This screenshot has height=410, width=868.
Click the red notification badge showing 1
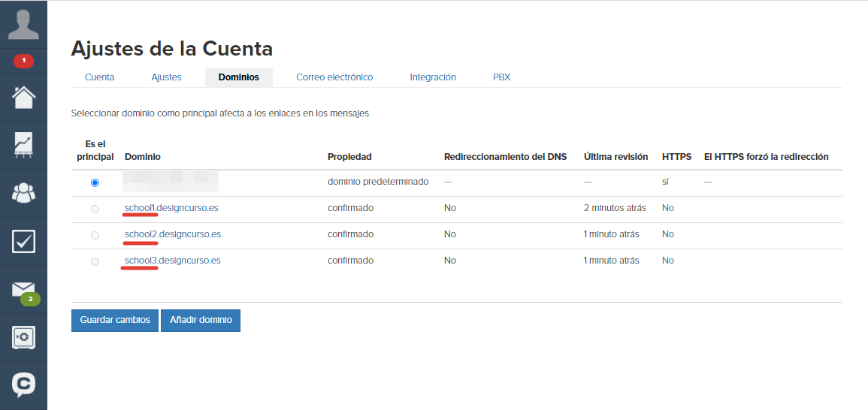(23, 60)
